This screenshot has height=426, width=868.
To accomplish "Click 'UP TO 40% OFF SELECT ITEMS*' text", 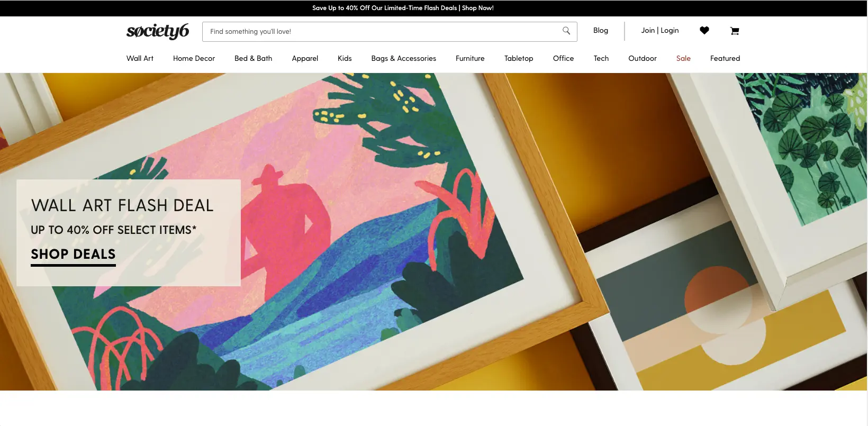I will (x=114, y=230).
